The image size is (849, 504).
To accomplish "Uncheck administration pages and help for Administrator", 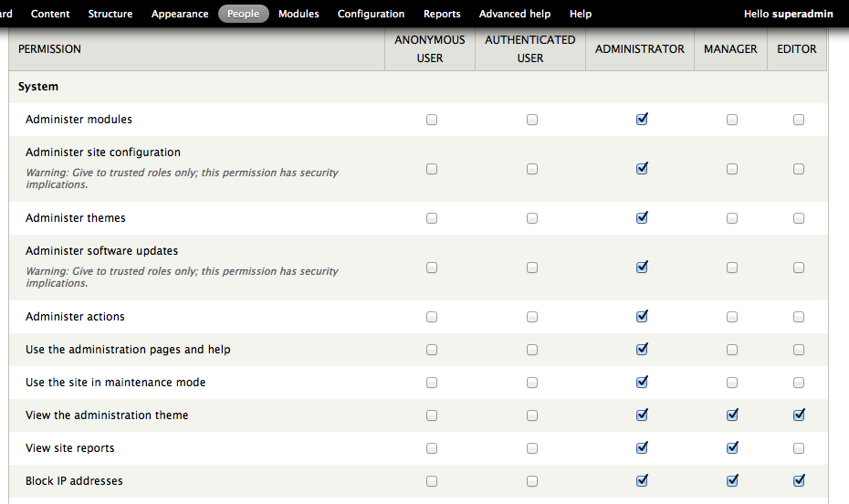I will tap(642, 349).
